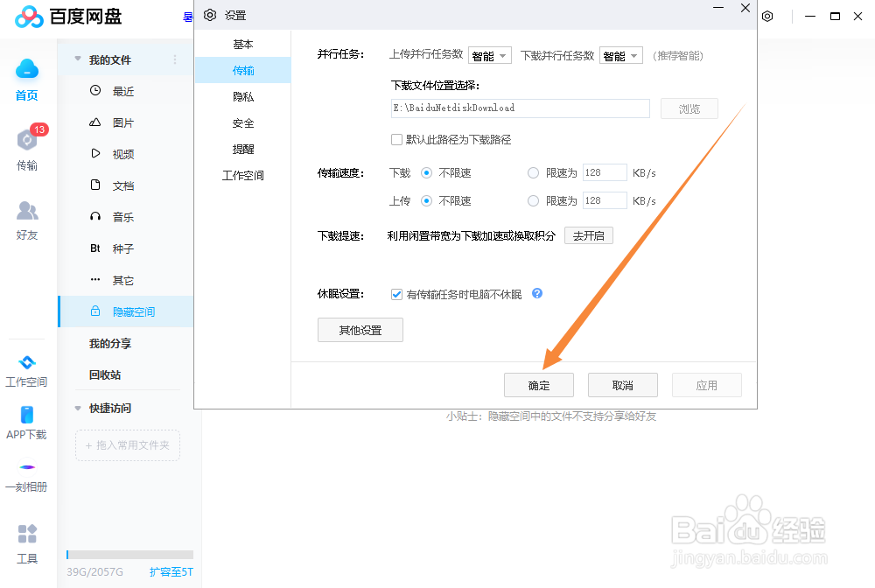The image size is (875, 588).
Task: Check 默认此路径为下载路径 checkbox
Action: (x=396, y=139)
